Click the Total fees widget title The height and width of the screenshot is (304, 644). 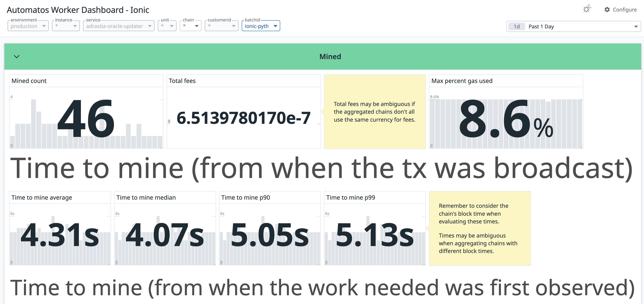click(x=182, y=81)
